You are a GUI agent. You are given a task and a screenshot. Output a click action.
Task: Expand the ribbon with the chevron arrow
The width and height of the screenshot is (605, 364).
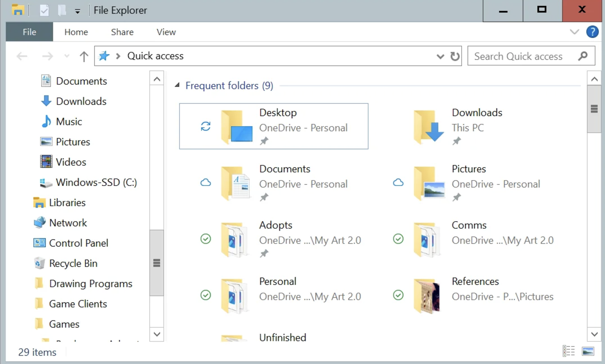pos(575,32)
